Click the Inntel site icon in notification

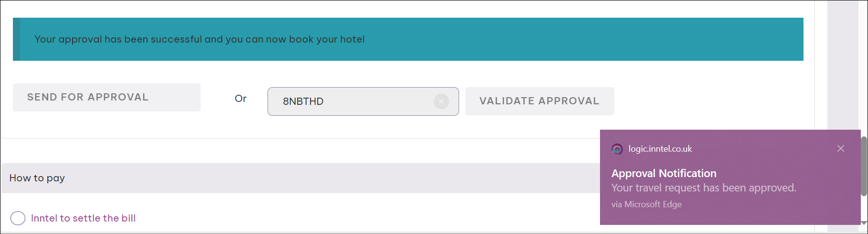pos(617,149)
